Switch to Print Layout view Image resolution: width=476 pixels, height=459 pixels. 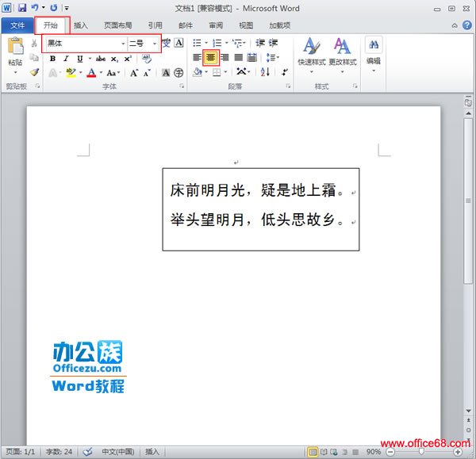(x=313, y=452)
